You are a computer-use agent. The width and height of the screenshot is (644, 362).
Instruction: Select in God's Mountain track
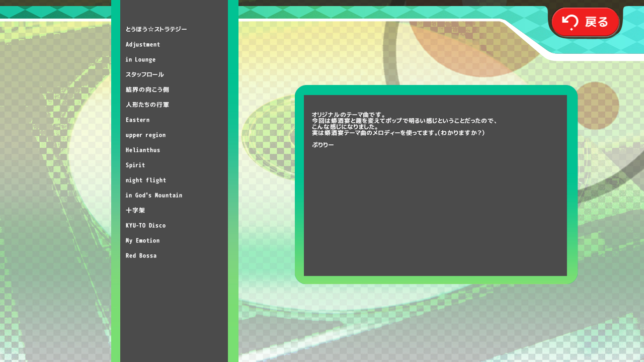tap(154, 196)
